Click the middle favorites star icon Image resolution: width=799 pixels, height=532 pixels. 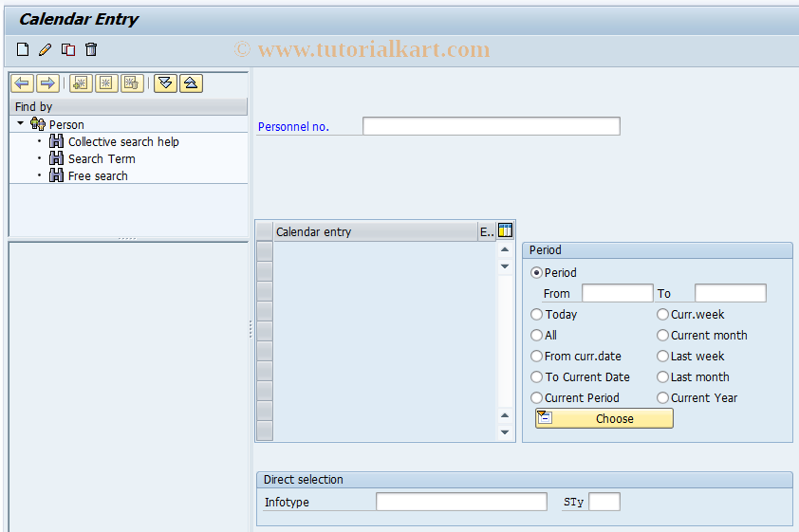(x=106, y=83)
